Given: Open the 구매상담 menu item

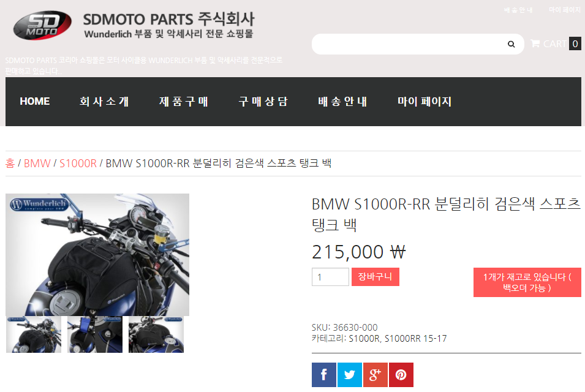Looking at the screenshot, I should click(263, 102).
